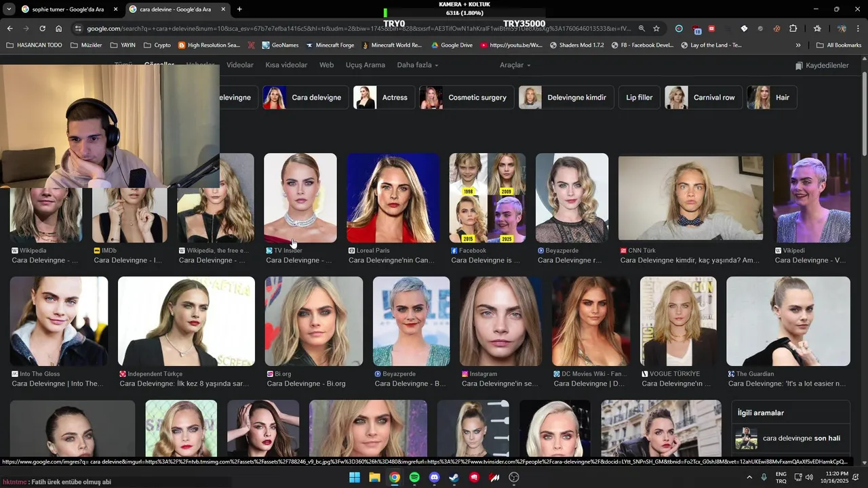Viewport: 868px width, 488px height.
Task: Open Steam from the taskbar
Action: click(x=454, y=477)
